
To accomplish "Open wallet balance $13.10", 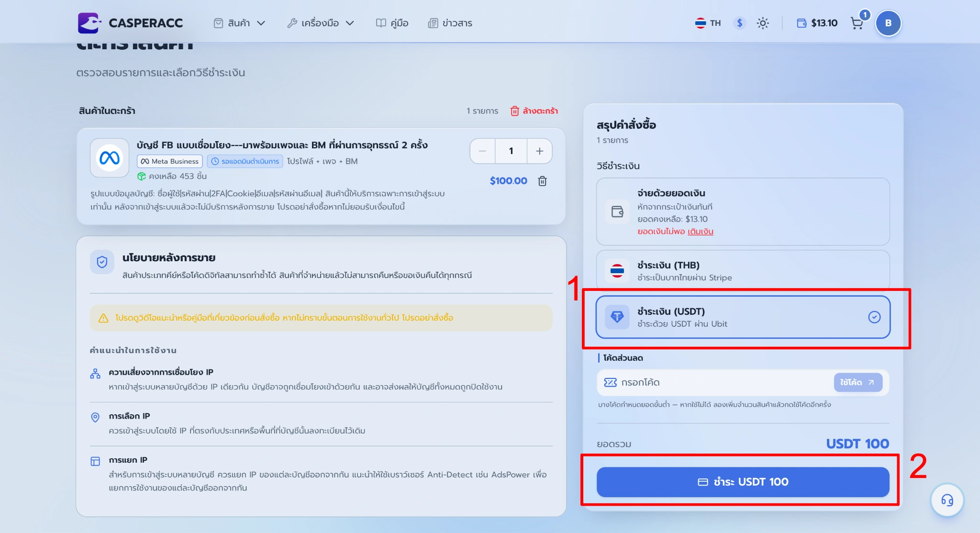I will pos(817,23).
